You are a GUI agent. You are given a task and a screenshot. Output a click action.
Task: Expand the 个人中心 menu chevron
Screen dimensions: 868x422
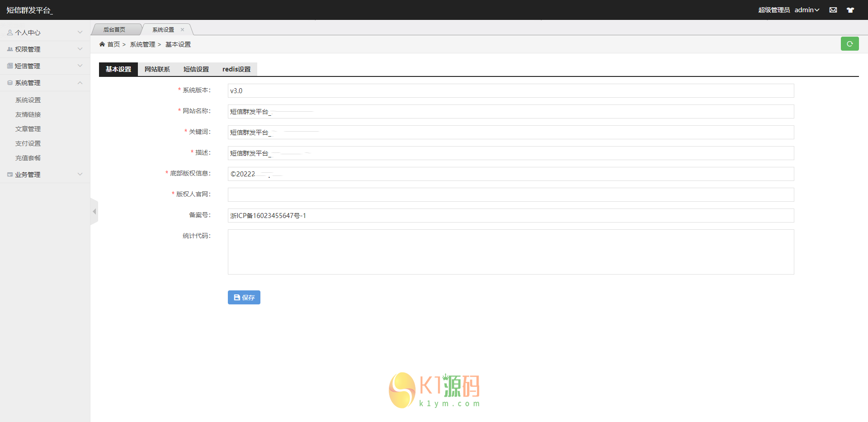pos(80,33)
